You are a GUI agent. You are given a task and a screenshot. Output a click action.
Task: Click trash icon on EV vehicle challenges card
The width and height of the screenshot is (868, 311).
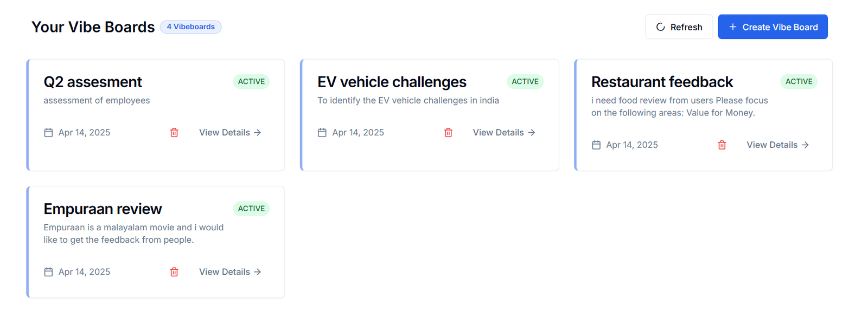point(448,133)
